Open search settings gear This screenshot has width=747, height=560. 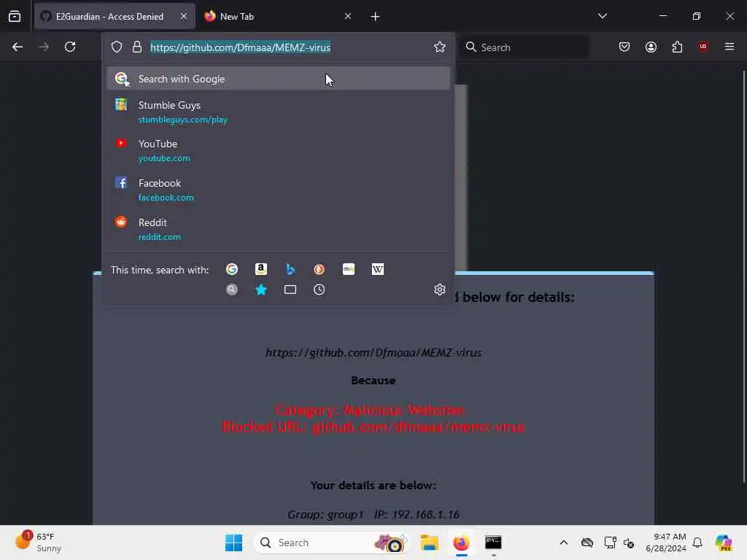click(440, 289)
